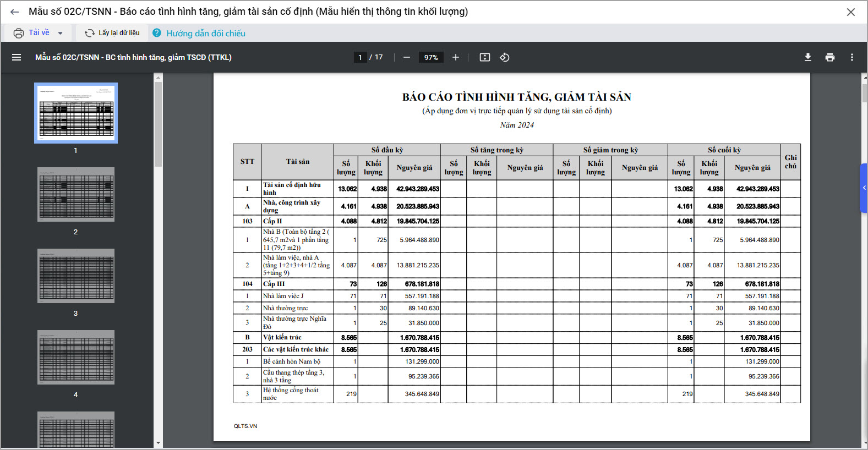Click Lấy lại dữ liệu button
This screenshot has height=450, width=868.
(112, 33)
